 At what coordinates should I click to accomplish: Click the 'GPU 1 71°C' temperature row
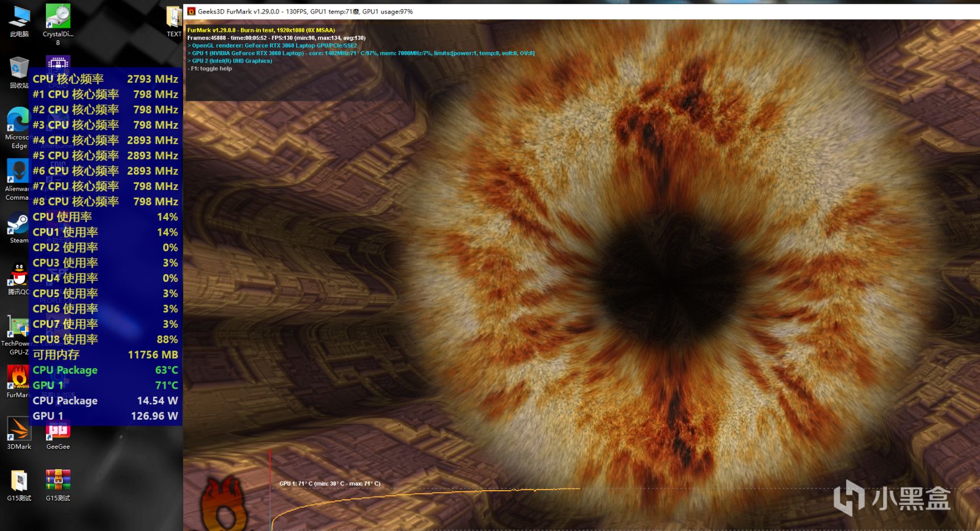click(105, 385)
